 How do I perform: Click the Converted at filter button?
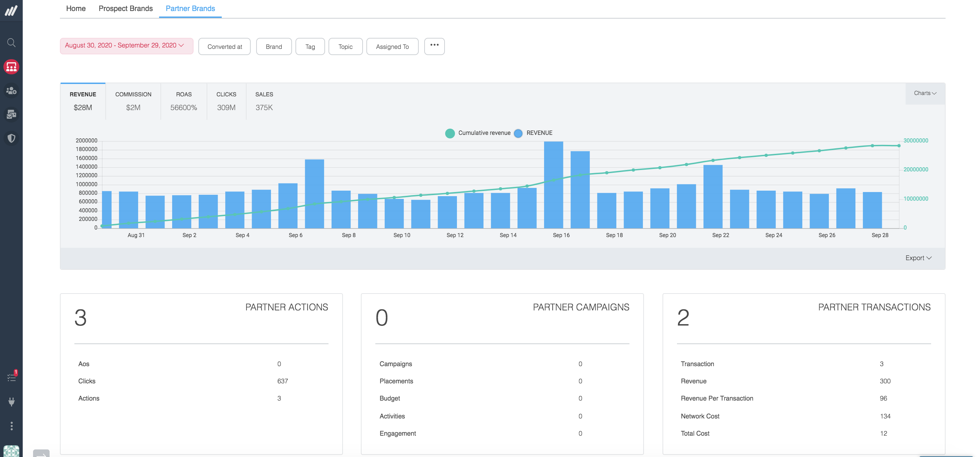[x=225, y=46]
